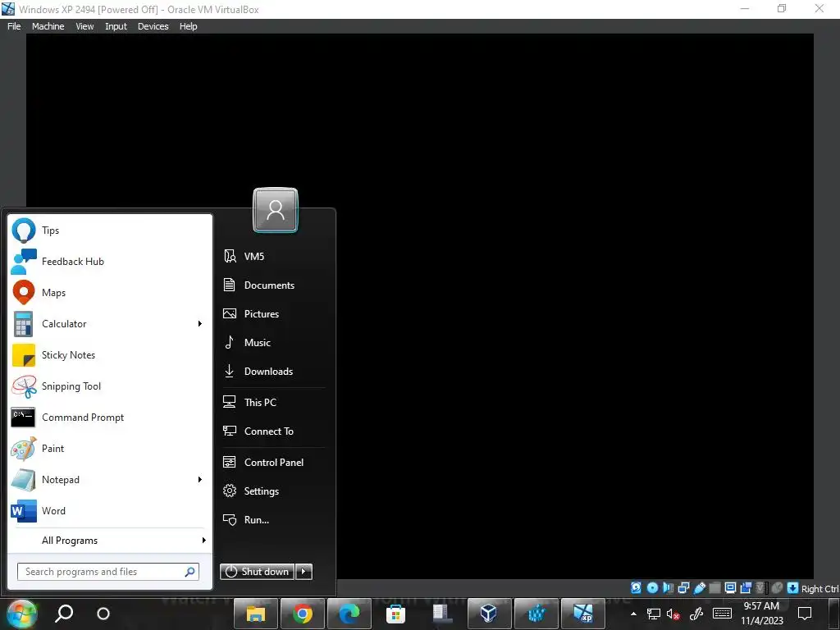Click the host key down-arrow icon beside Right Ctrl

(793, 587)
